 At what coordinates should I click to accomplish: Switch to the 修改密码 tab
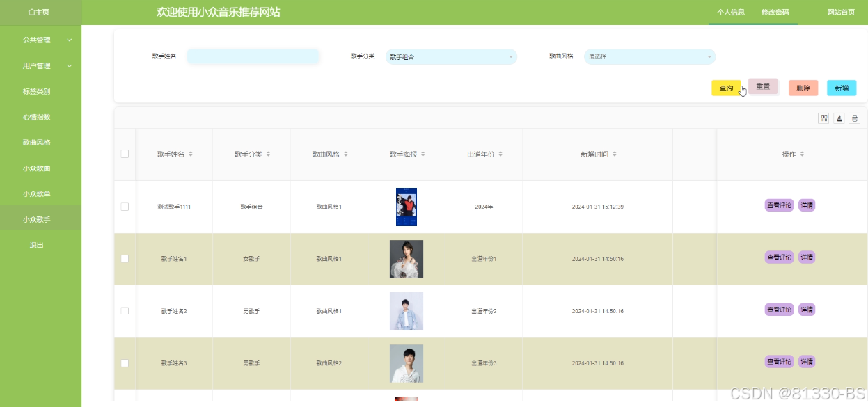point(775,13)
